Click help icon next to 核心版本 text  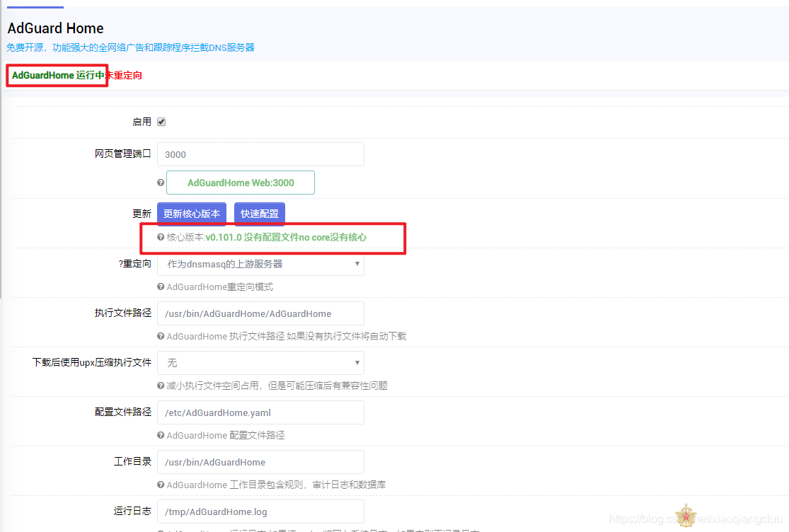pyautogui.click(x=161, y=237)
